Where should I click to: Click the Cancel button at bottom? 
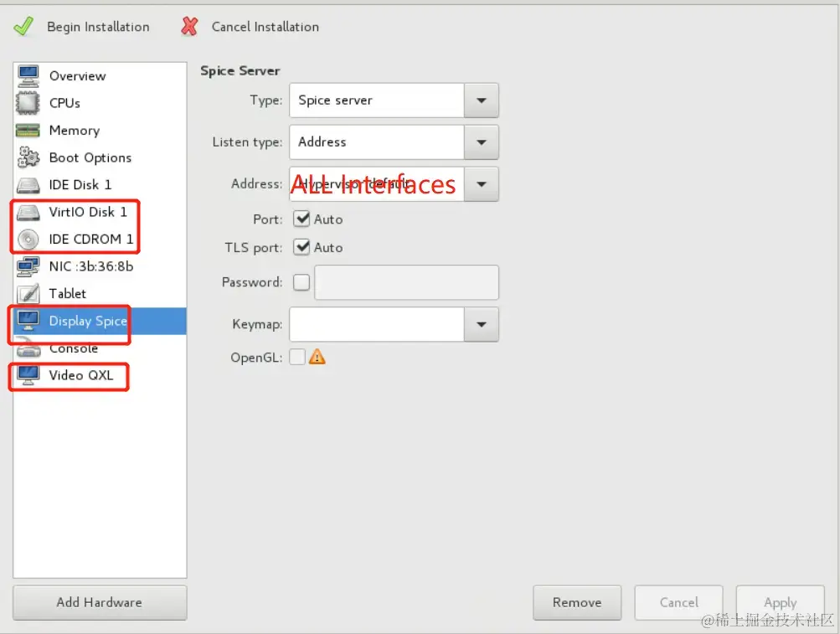678,602
